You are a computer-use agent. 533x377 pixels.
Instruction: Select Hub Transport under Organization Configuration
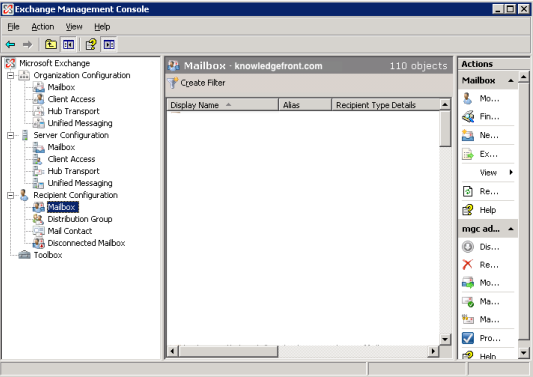[x=73, y=111]
